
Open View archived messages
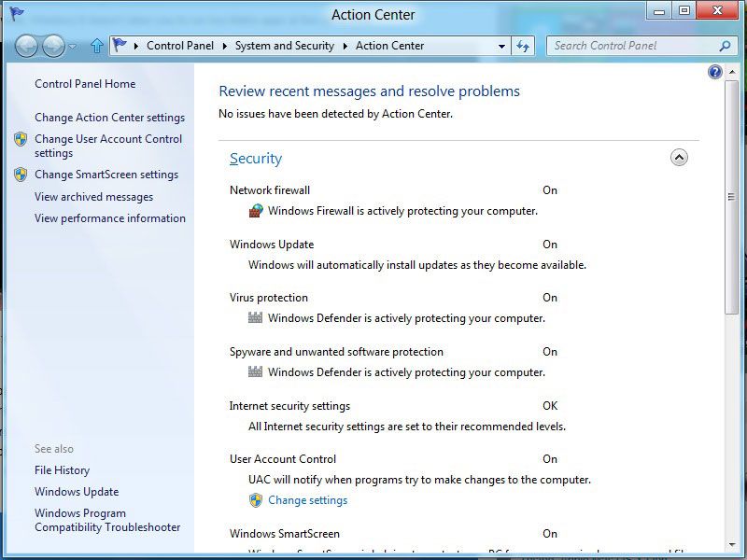click(x=93, y=197)
